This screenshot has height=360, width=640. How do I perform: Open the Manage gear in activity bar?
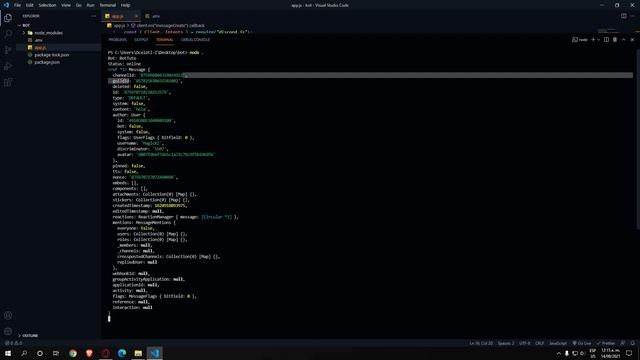coord(8,331)
